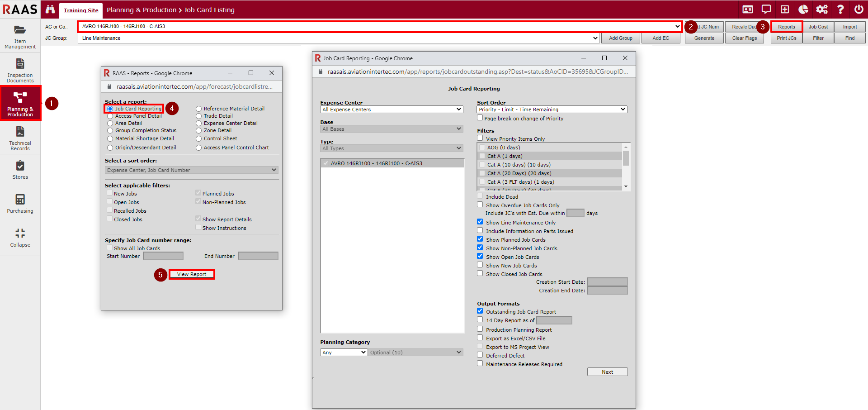Check the Export as Excel/CSV File option
This screenshot has width=868, height=410.
pyautogui.click(x=480, y=338)
